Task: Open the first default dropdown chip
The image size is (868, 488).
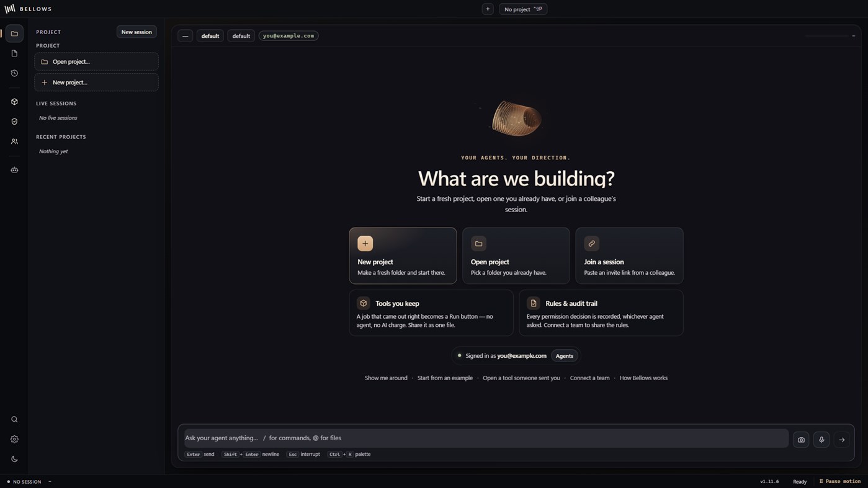Action: click(210, 36)
